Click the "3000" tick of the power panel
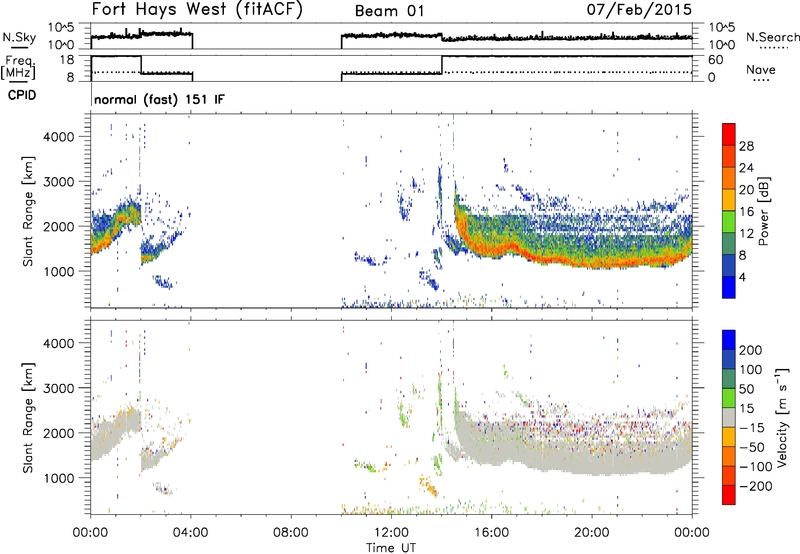Image resolution: width=800 pixels, height=554 pixels. coord(59,182)
